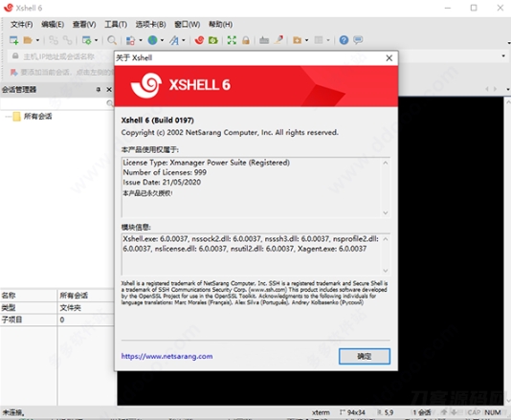The height and width of the screenshot is (420, 511).
Task: Click the speech bubble feedback icon
Action: [x=358, y=40]
